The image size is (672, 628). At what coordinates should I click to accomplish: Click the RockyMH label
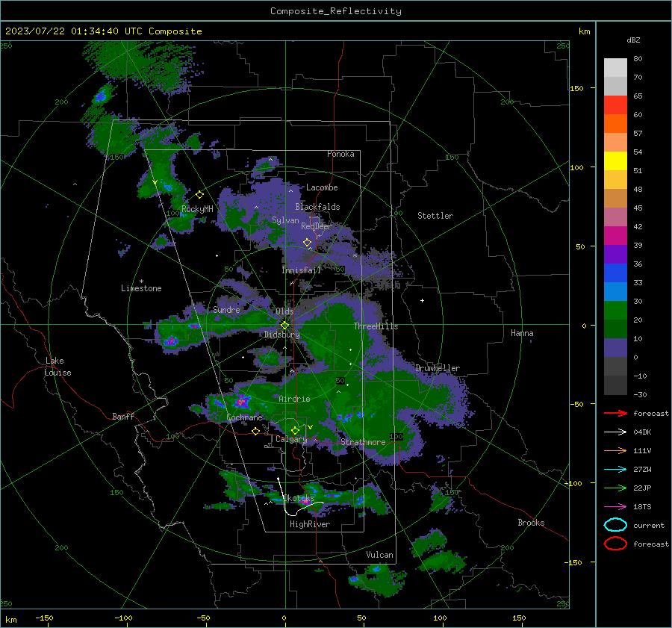(x=197, y=209)
